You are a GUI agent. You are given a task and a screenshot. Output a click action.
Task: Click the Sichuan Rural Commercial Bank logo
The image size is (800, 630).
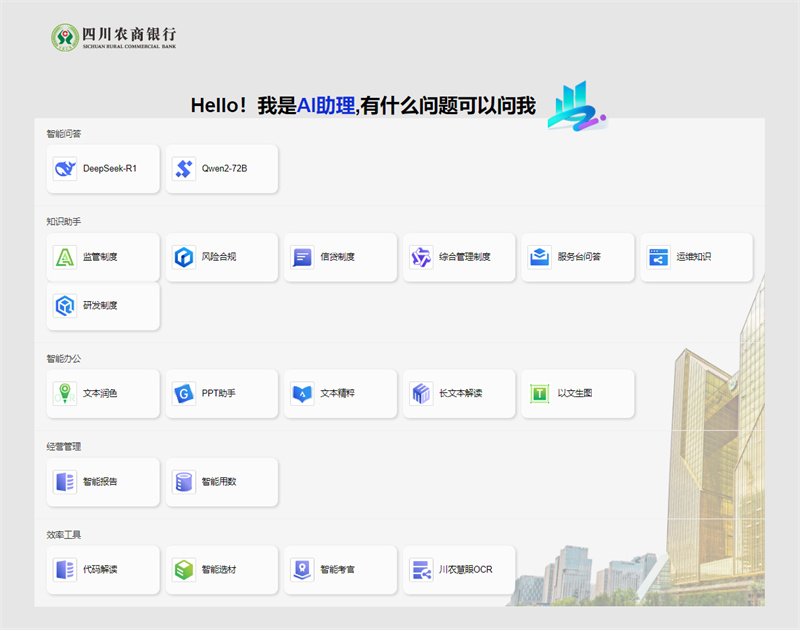(113, 37)
